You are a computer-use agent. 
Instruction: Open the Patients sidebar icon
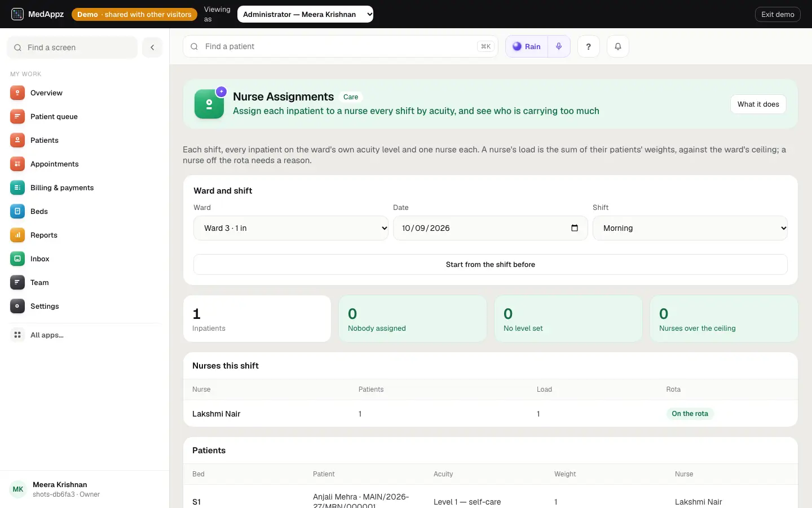point(17,140)
